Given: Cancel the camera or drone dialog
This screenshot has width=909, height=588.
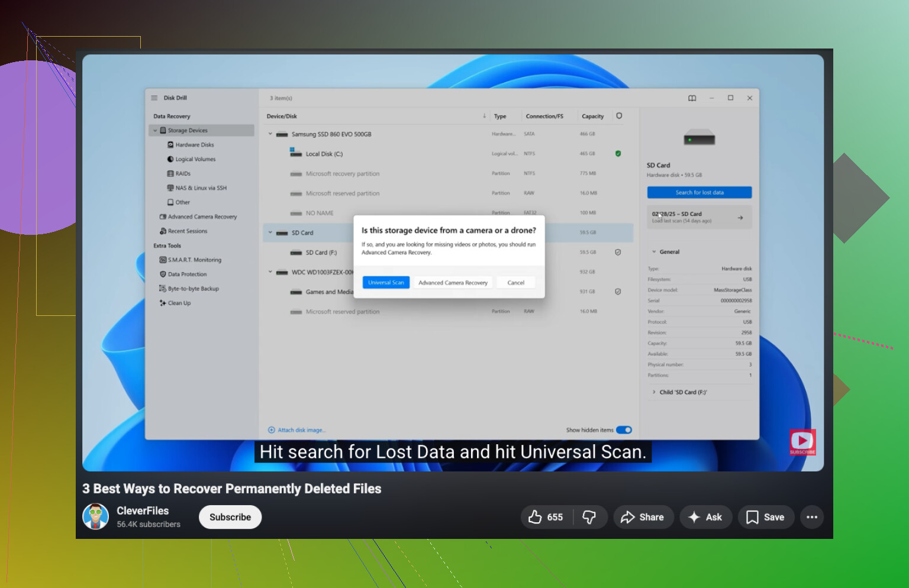Looking at the screenshot, I should click(x=516, y=283).
